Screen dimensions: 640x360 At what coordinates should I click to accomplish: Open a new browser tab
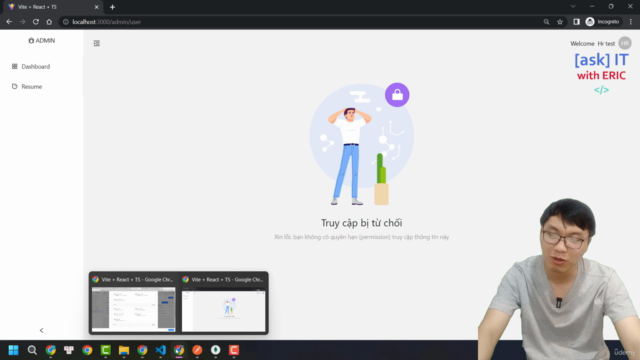(x=112, y=7)
